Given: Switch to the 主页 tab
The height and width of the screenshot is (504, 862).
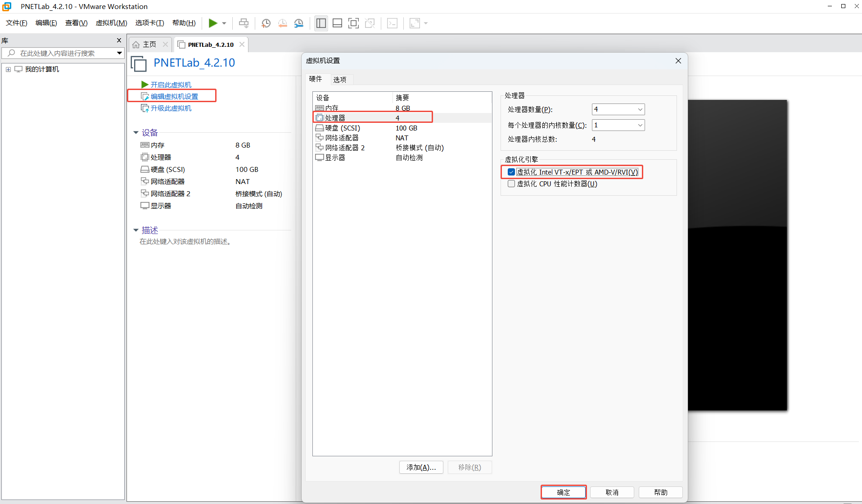Looking at the screenshot, I should (149, 45).
